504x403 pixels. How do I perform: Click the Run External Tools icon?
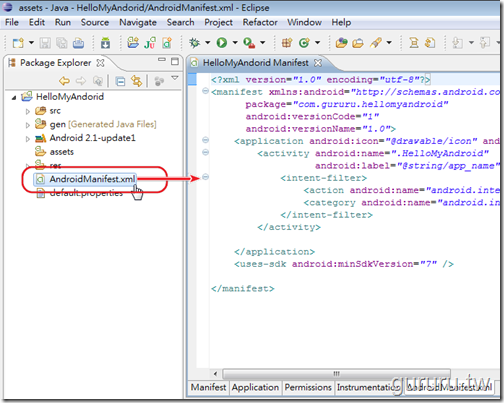[249, 43]
